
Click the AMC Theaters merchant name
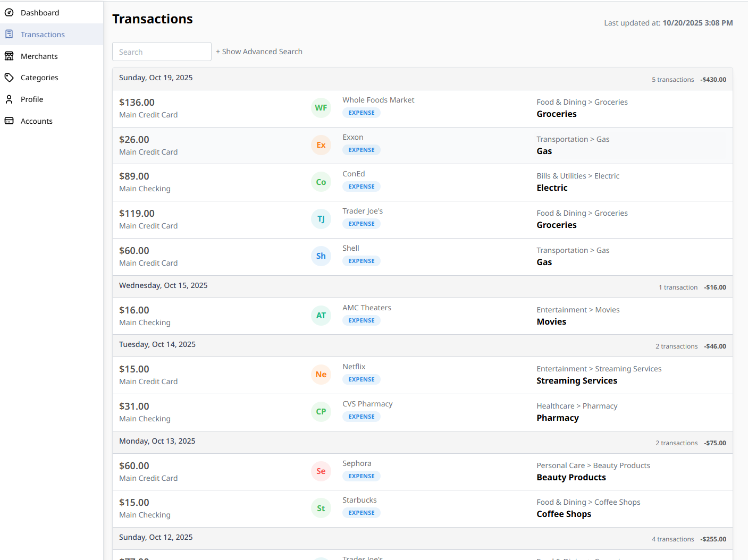[367, 308]
